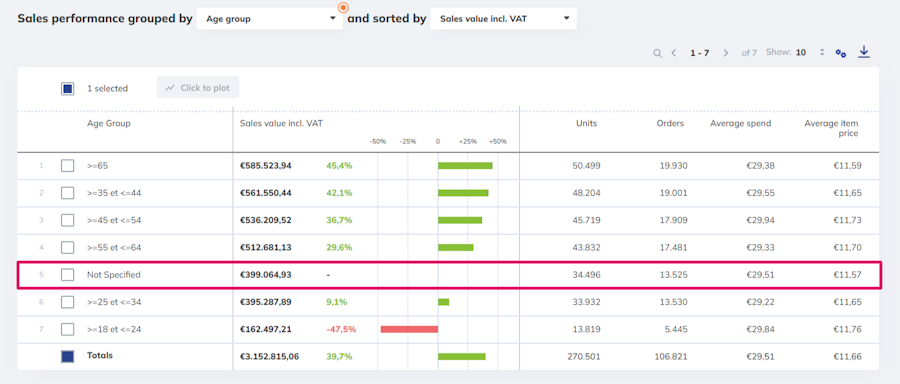This screenshot has height=384, width=900.
Task: Open table settings gears icon
Action: (841, 53)
